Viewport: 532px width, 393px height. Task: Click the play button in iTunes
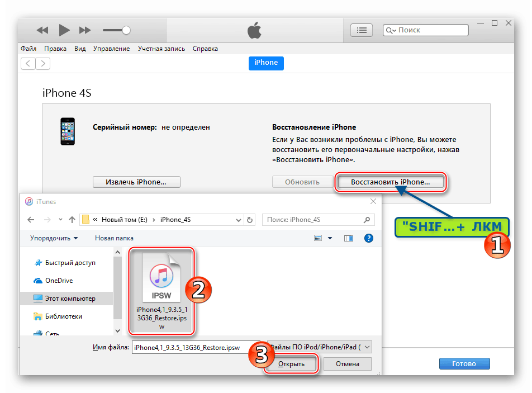tap(64, 30)
